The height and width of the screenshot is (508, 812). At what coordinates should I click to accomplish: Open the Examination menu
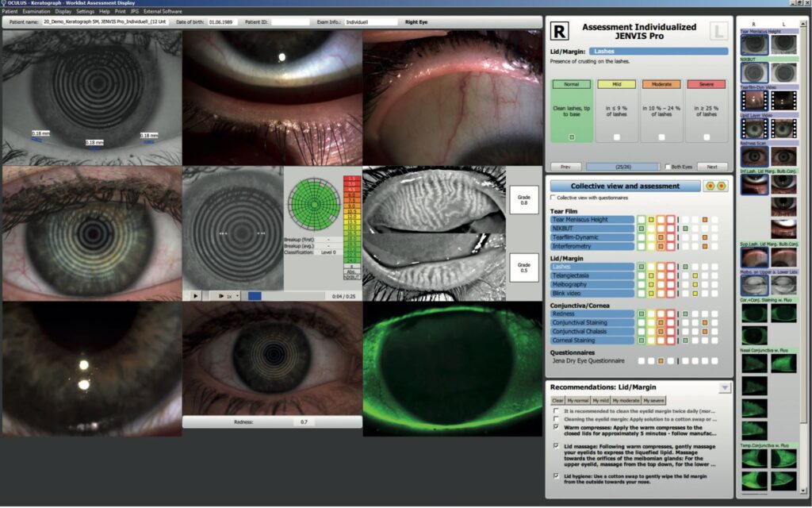click(x=36, y=11)
